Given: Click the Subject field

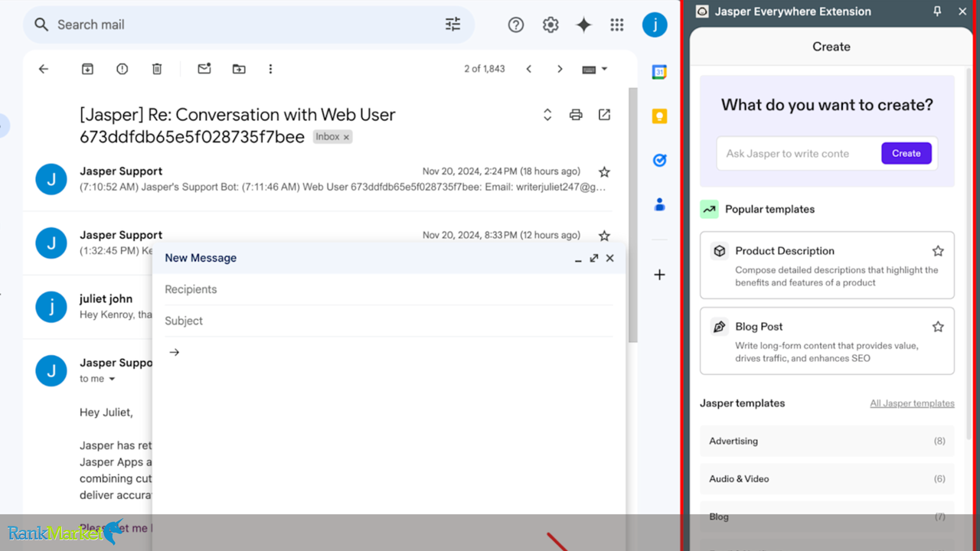Looking at the screenshot, I should 388,321.
